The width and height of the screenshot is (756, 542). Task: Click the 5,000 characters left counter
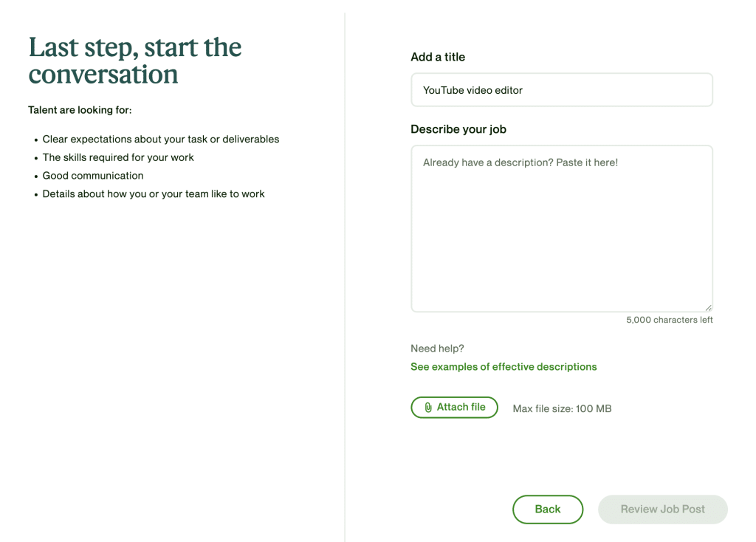tap(669, 320)
